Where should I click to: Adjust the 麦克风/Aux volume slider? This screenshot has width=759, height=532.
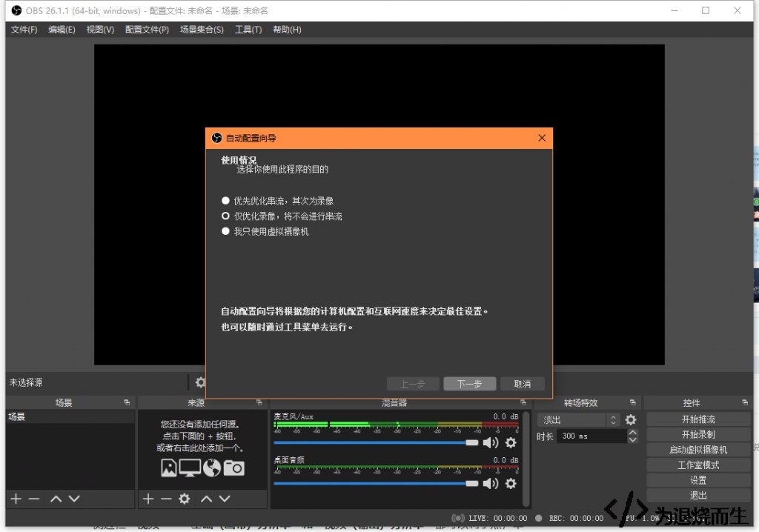click(376, 442)
